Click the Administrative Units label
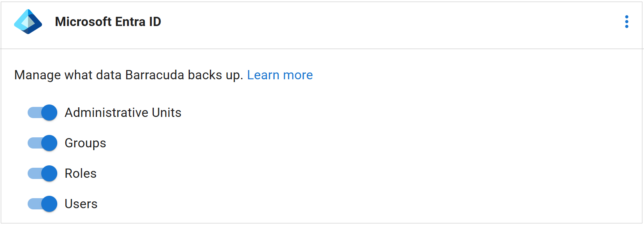The height and width of the screenshot is (225, 644). tap(123, 112)
